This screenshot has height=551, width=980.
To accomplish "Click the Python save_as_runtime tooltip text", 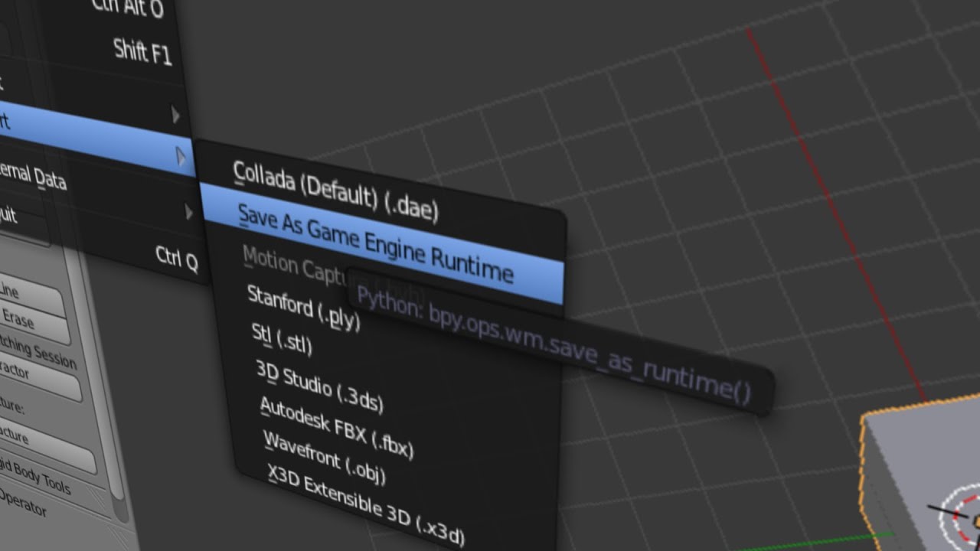I will [554, 344].
